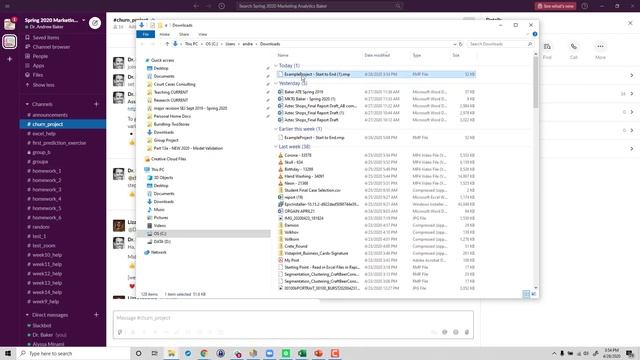640x360 pixels.
Task: Open Task View on the taskbar
Action: (x=155, y=353)
